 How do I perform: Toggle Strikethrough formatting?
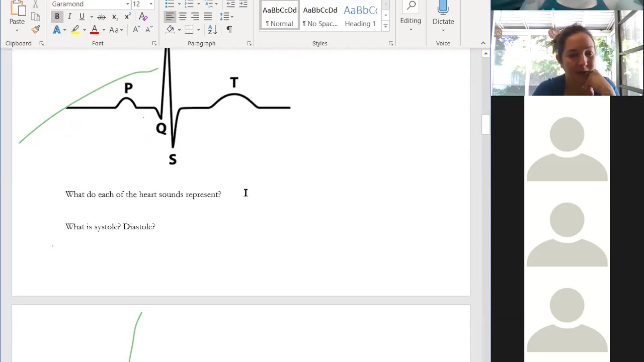(102, 17)
